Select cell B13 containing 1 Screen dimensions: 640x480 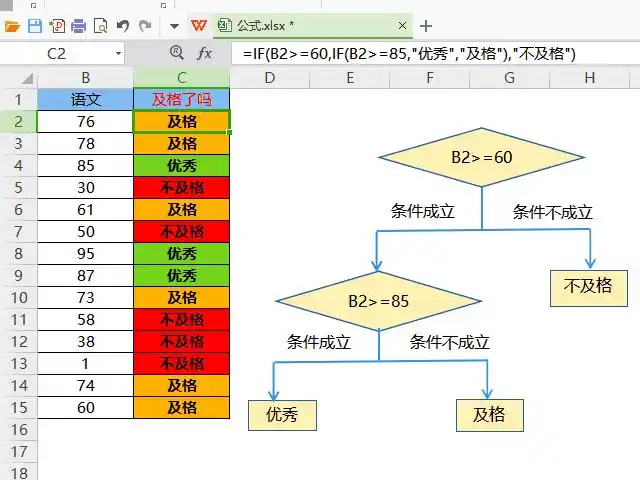tap(85, 364)
